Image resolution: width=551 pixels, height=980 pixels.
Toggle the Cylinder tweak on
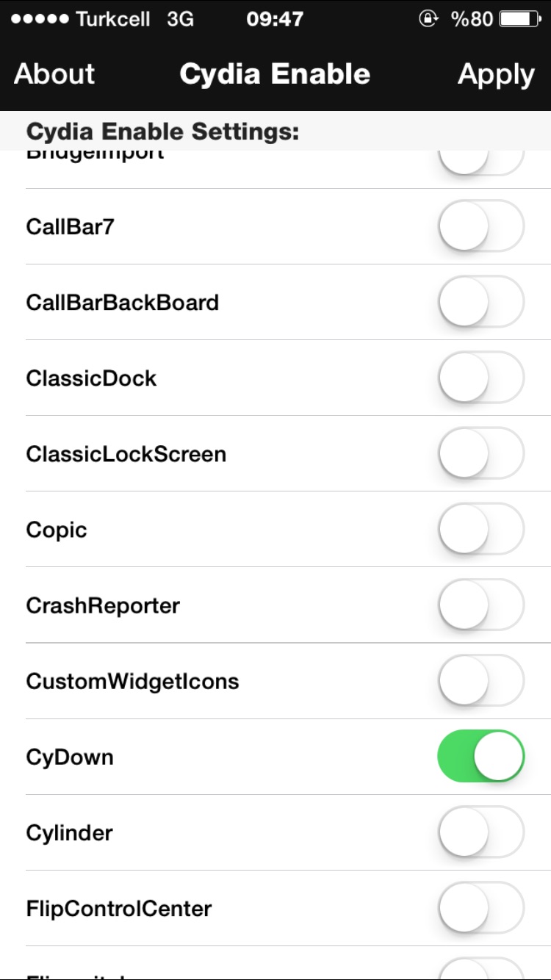point(481,832)
